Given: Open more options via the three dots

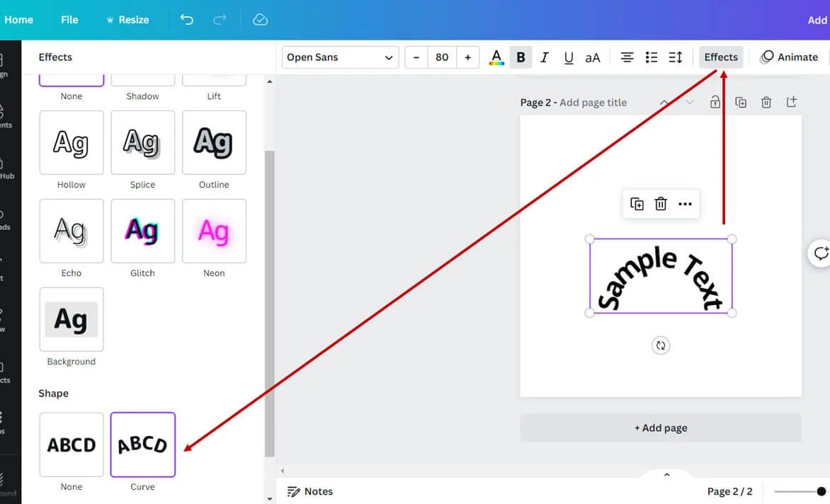Looking at the screenshot, I should 685,203.
